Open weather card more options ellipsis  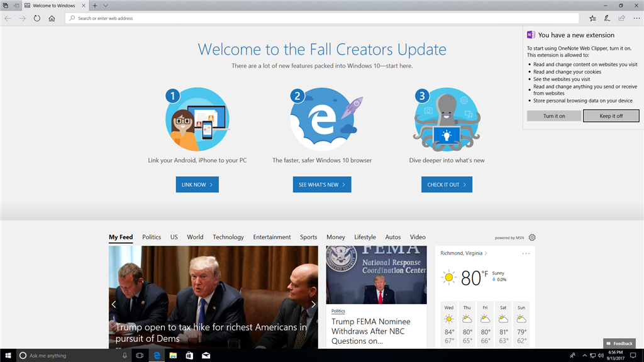pyautogui.click(x=526, y=254)
